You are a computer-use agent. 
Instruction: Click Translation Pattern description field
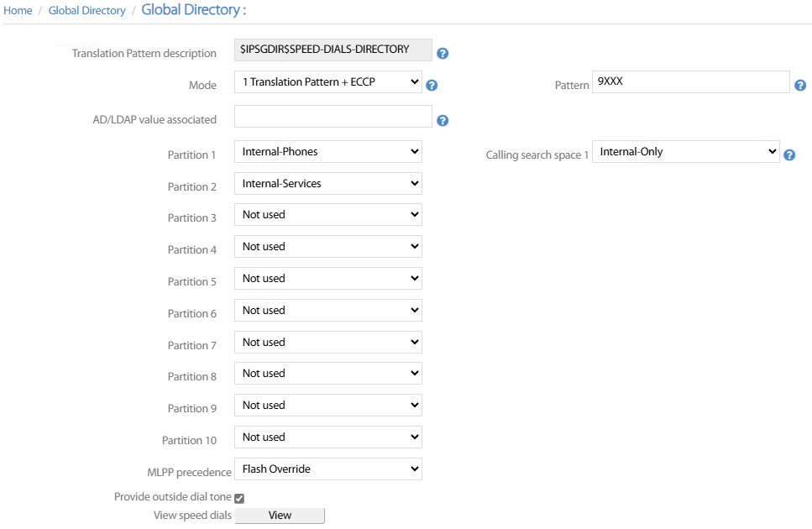(x=333, y=50)
